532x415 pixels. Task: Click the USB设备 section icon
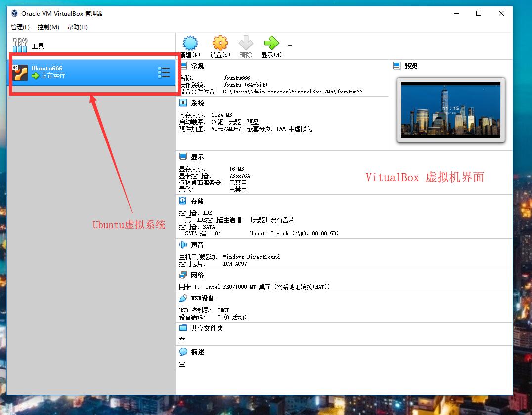point(183,298)
